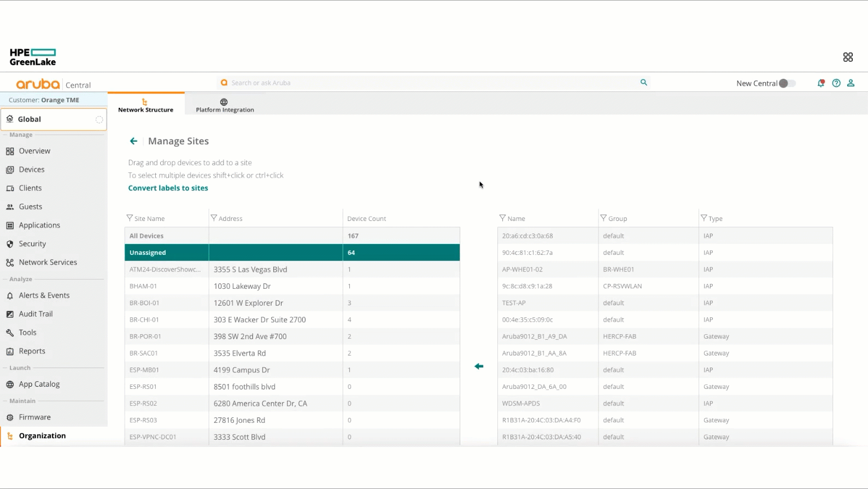Click the Aruba Central logo

(54, 84)
